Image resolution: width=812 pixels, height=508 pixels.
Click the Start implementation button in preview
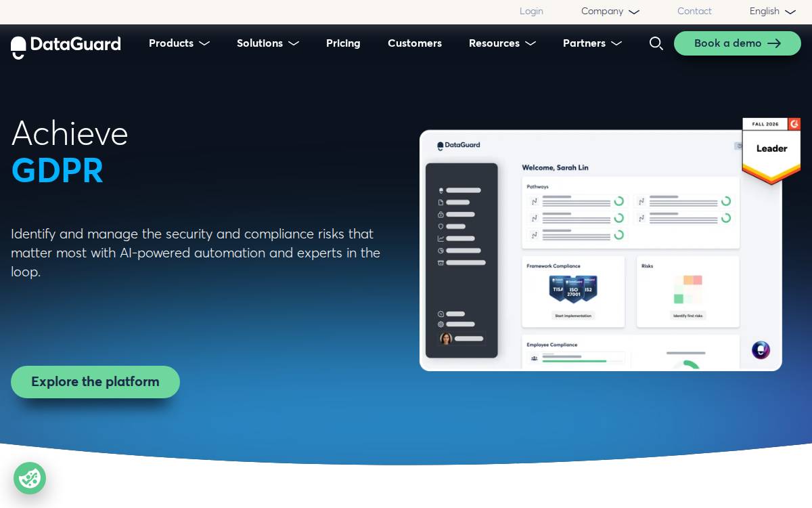tap(573, 316)
